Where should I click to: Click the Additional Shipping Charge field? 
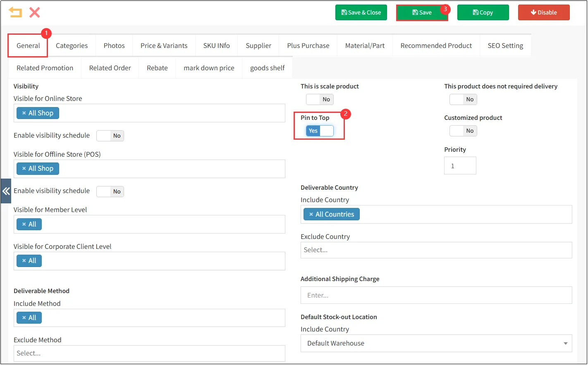pos(436,296)
